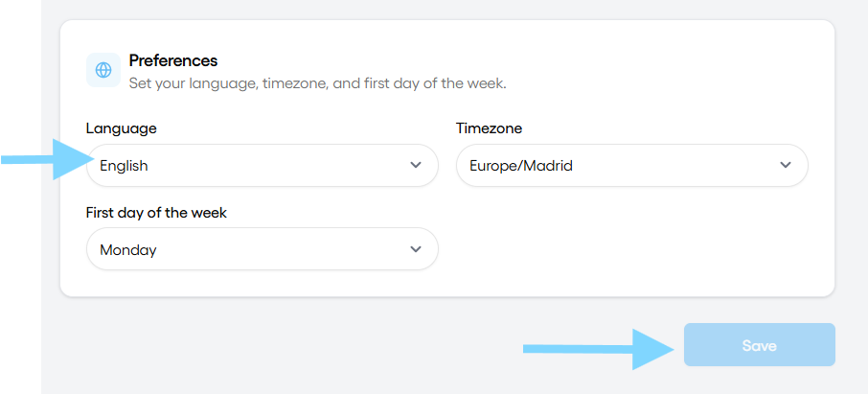Click the chevron in the First day field

416,249
